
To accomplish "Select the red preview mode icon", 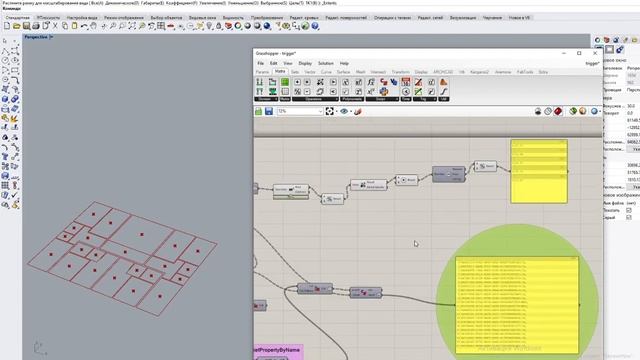I will point(558,111).
